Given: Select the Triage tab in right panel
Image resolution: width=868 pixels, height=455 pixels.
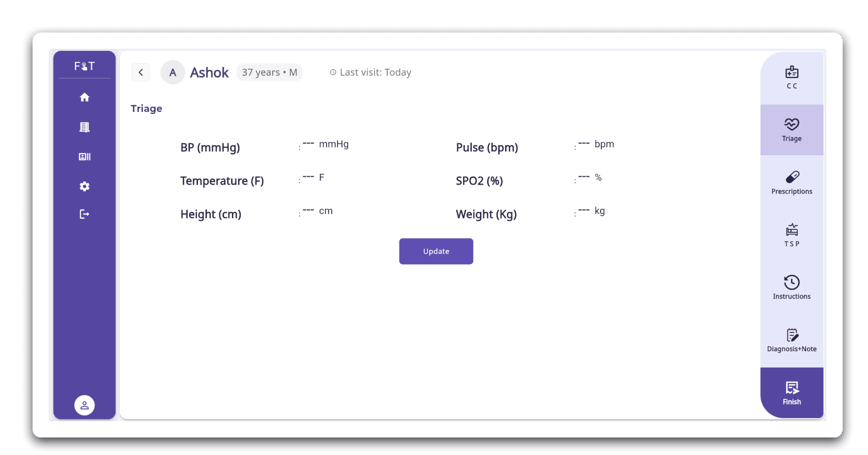Looking at the screenshot, I should pos(791,130).
